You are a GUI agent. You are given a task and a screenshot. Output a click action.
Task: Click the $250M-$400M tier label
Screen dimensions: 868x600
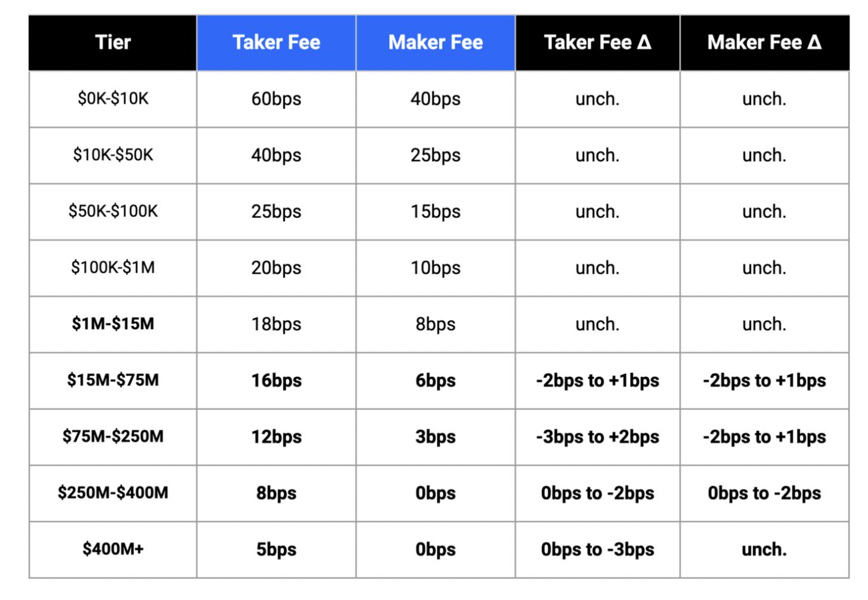tap(113, 493)
